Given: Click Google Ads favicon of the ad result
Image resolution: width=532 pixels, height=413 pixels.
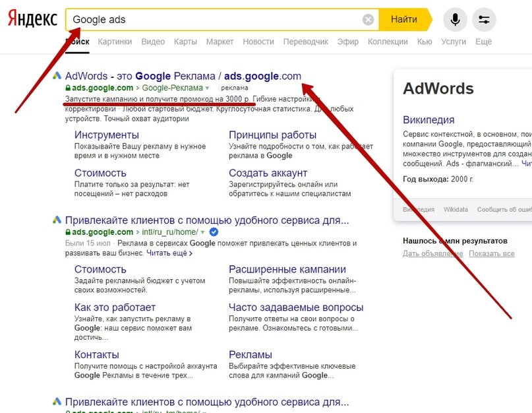Looking at the screenshot, I should [x=57, y=76].
